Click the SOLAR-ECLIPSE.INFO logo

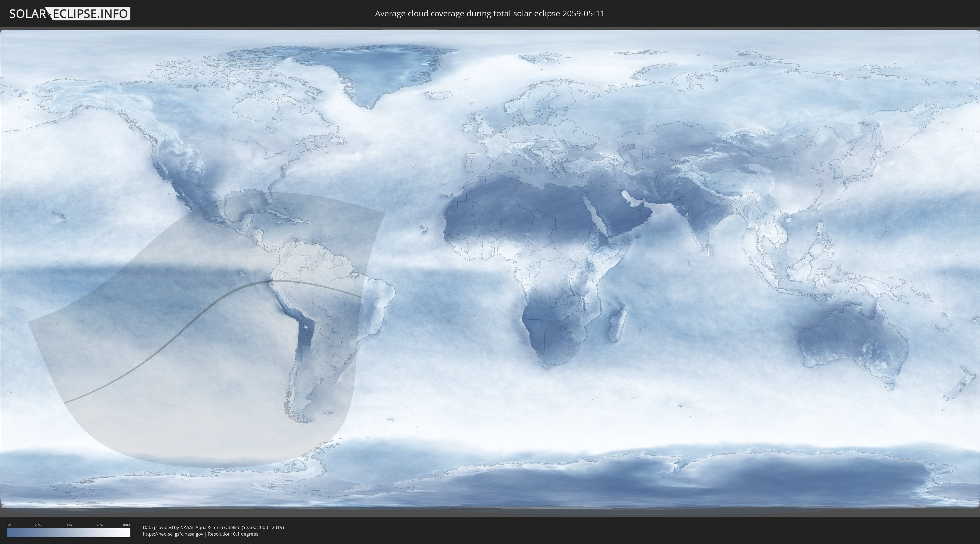(x=70, y=14)
